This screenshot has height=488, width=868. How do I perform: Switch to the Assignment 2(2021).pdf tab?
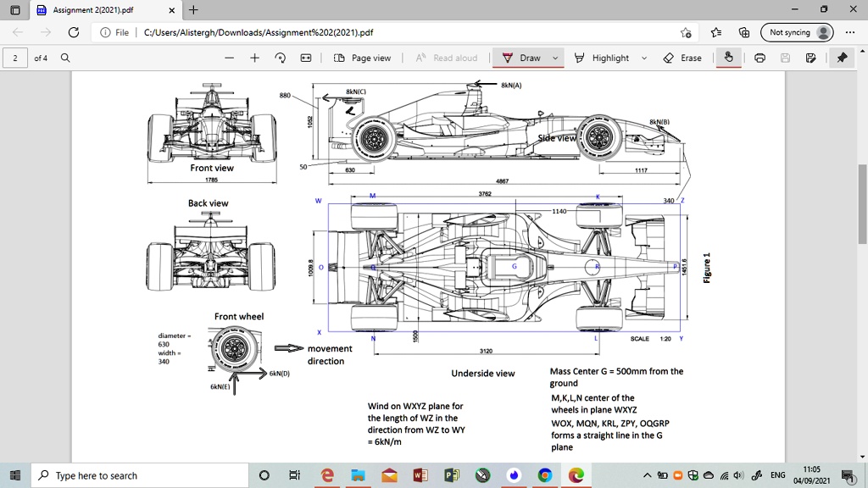[x=93, y=10]
